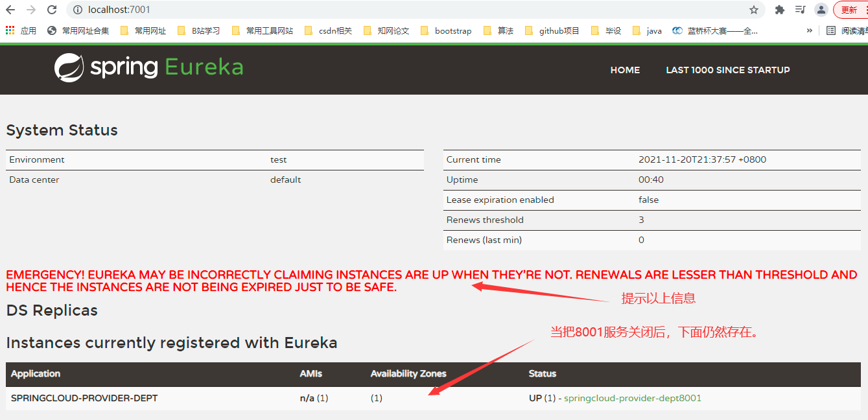Click the Renews (last min) value 0
Screen dimensions: 868x420
point(641,240)
